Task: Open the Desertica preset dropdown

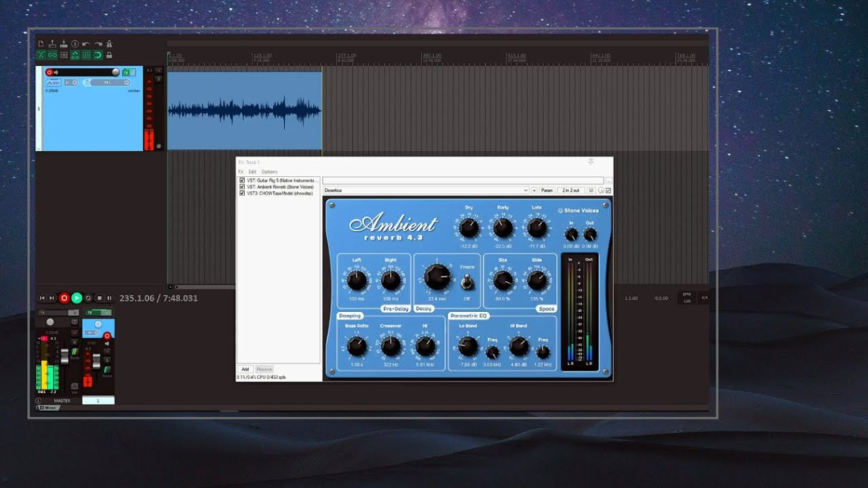Action: [x=426, y=190]
